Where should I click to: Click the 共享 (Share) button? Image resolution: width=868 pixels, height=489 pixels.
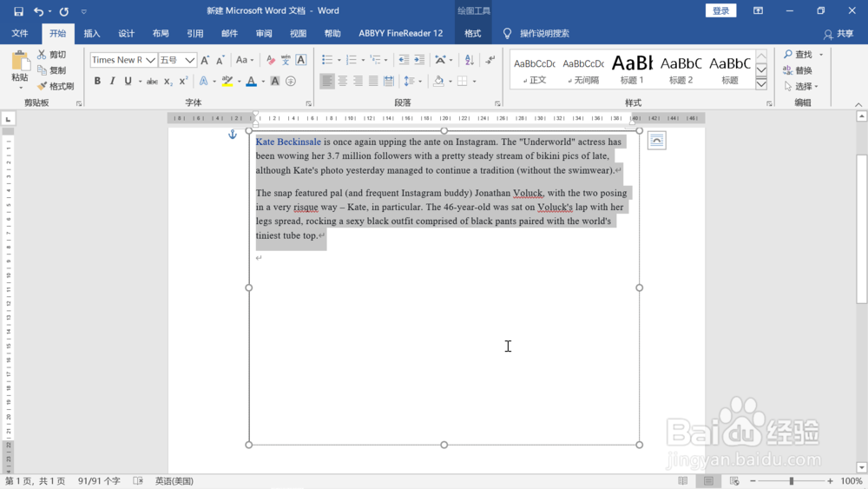(838, 34)
